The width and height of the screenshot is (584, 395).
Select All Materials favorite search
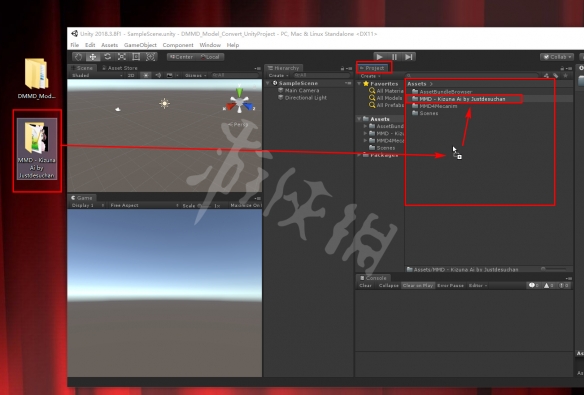click(x=386, y=91)
